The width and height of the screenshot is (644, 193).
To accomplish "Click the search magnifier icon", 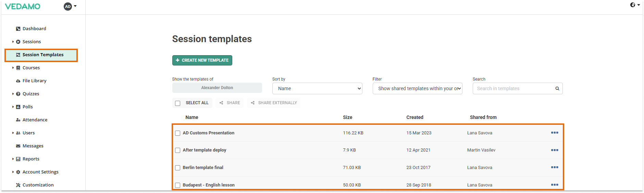I will (557, 88).
